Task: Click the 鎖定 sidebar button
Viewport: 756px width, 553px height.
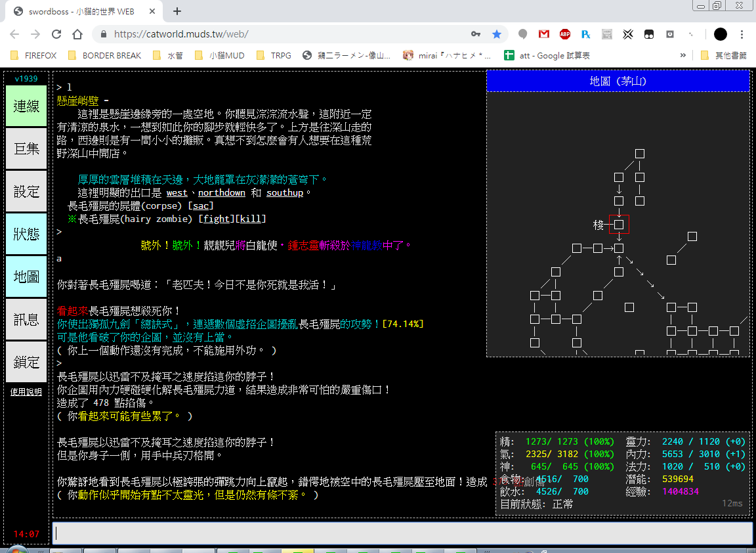Action: pos(26,362)
